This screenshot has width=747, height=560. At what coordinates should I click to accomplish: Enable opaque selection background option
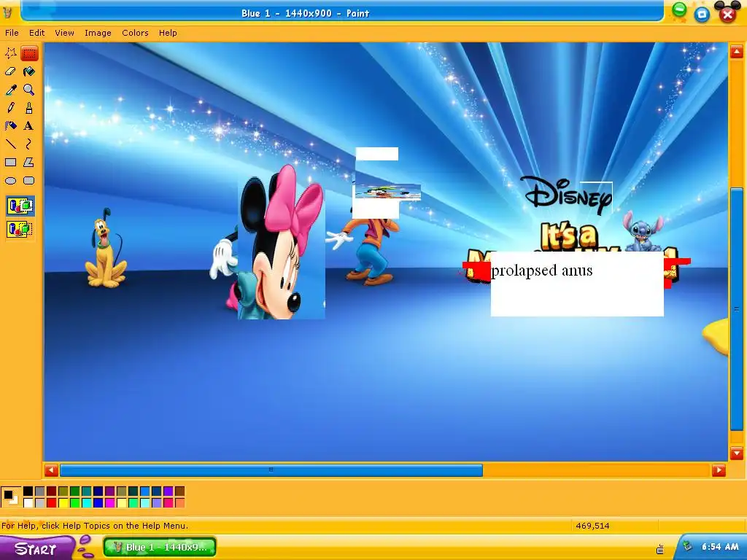(x=20, y=206)
